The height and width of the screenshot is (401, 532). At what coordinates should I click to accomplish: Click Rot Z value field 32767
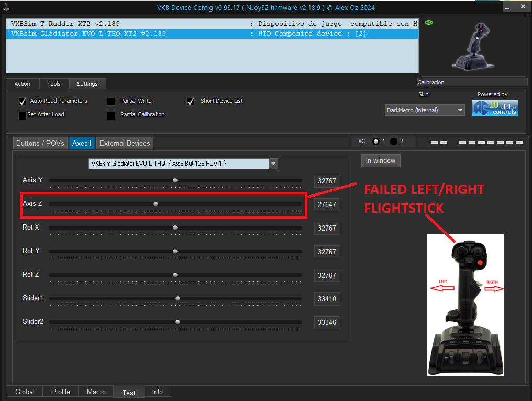pos(327,275)
